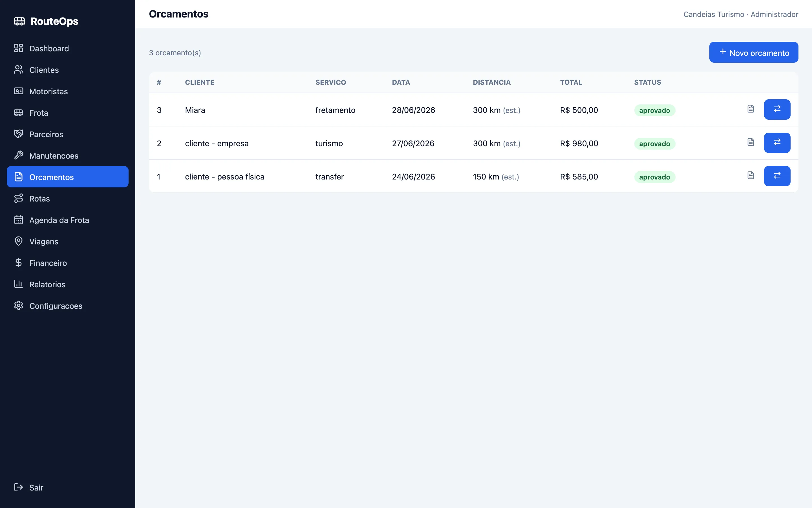Click aprovado status badge for Miara
Screen dimensions: 812x508
(654, 110)
